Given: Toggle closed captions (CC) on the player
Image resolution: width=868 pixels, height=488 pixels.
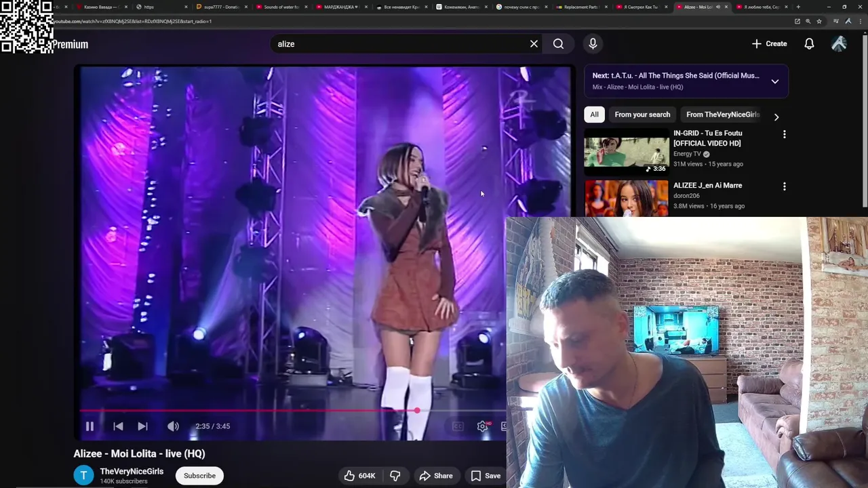Looking at the screenshot, I should pyautogui.click(x=458, y=426).
